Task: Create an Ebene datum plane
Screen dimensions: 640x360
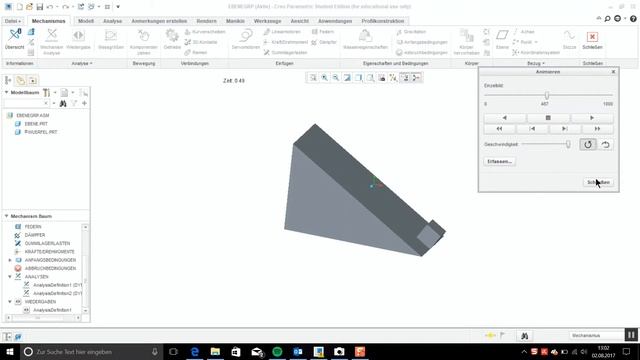Action: point(502,40)
